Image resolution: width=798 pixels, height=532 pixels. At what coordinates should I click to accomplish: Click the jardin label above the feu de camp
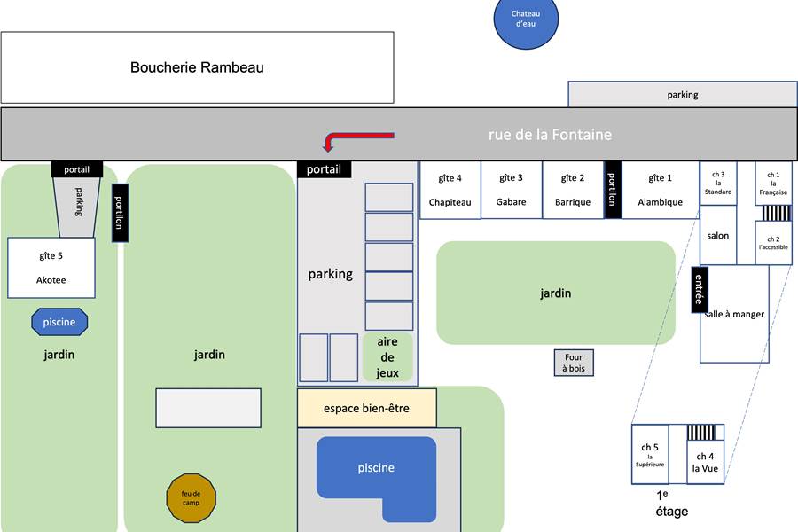pos(209,355)
